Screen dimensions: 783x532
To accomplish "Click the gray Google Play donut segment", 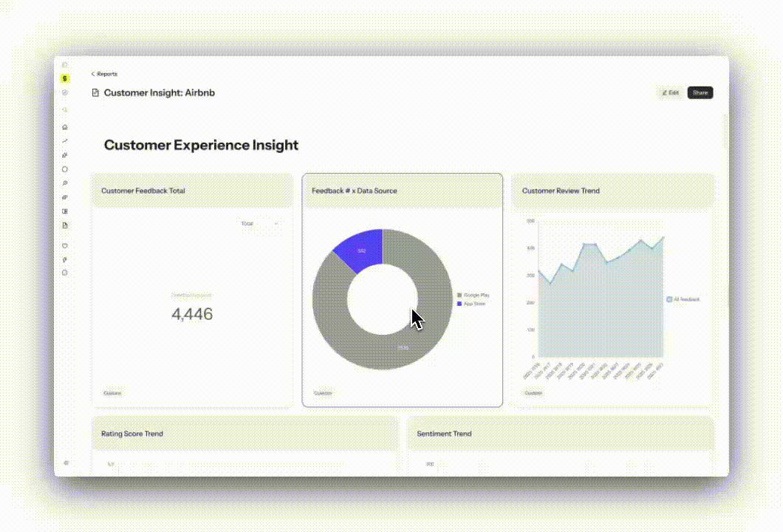I will coord(403,348).
